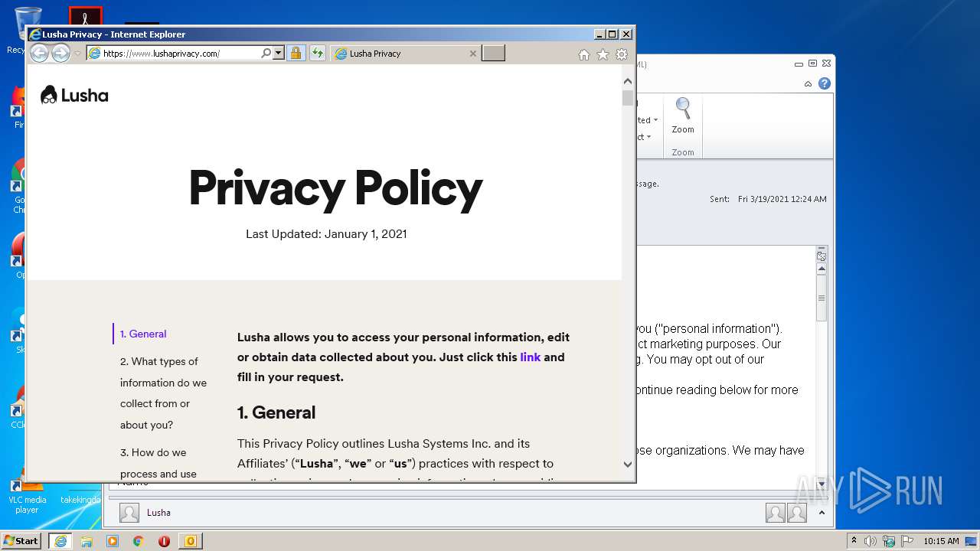This screenshot has height=551, width=980.
Task: Click the volume speaker tray icon
Action: click(871, 541)
